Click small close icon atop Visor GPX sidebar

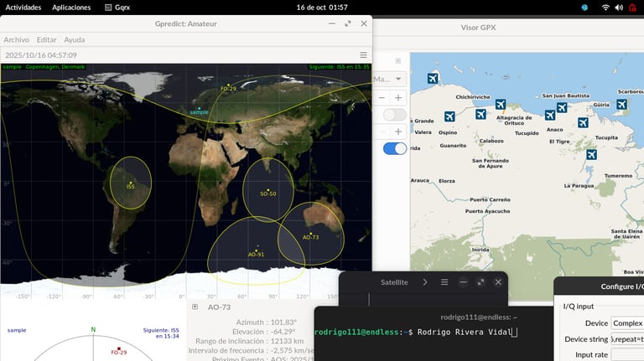coord(398,60)
